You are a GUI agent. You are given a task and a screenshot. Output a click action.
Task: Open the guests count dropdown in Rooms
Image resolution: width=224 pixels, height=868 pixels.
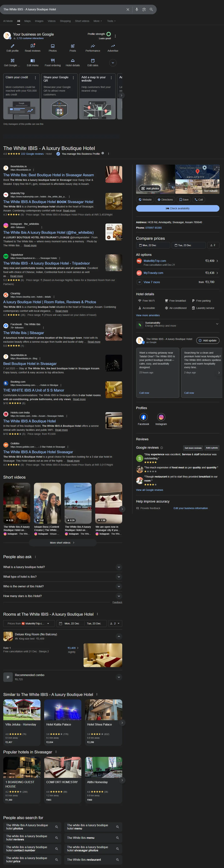click(x=115, y=623)
